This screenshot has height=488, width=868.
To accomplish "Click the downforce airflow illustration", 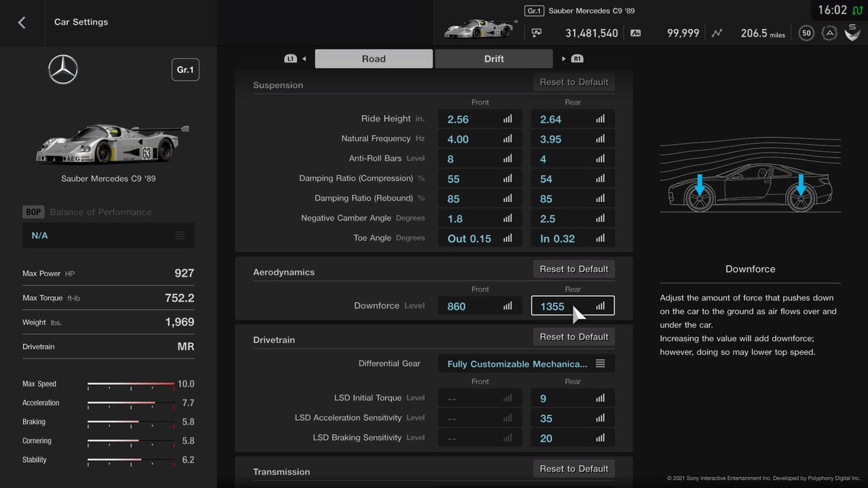I will point(750,175).
